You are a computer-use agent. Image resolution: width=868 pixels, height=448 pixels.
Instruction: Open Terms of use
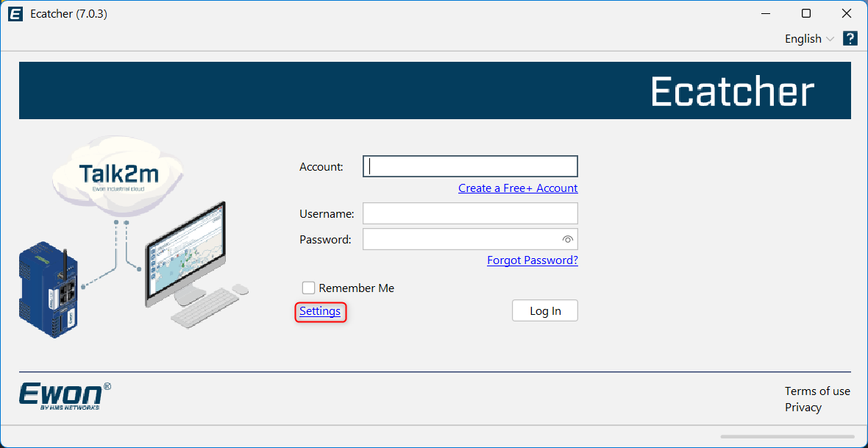(x=817, y=391)
